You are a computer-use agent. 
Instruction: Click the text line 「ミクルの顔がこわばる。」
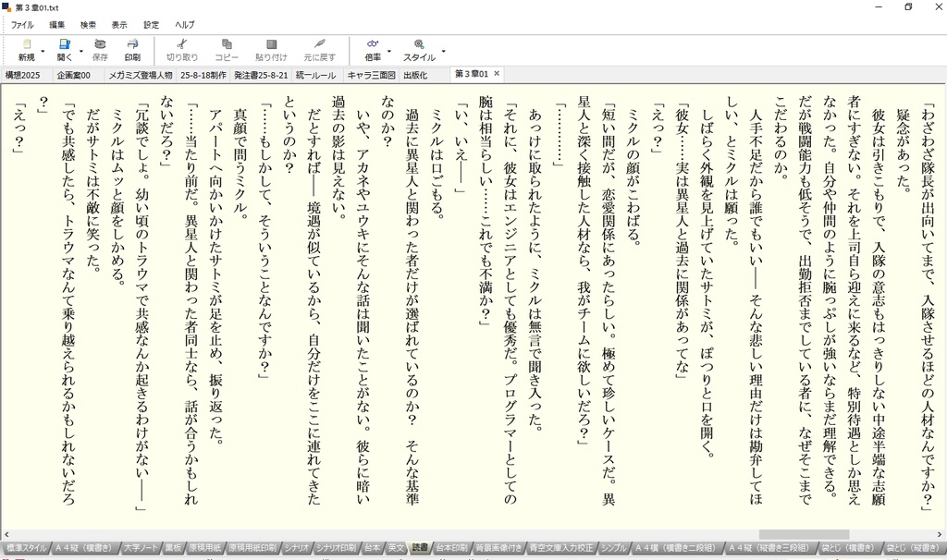pyautogui.click(x=633, y=177)
